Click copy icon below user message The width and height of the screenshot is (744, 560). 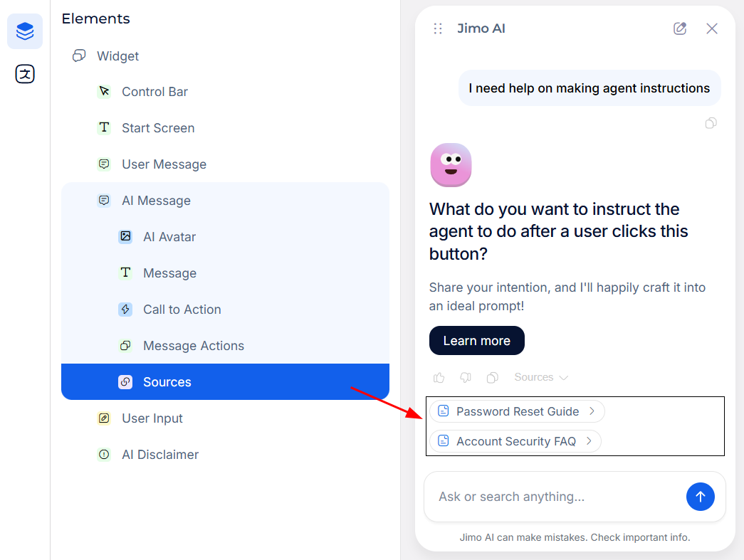point(711,123)
